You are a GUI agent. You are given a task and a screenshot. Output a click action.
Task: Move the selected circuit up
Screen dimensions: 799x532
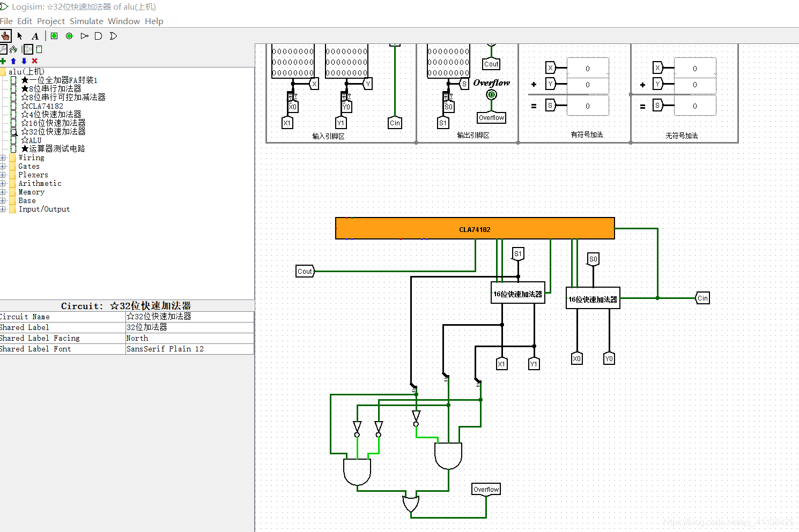tap(13, 61)
